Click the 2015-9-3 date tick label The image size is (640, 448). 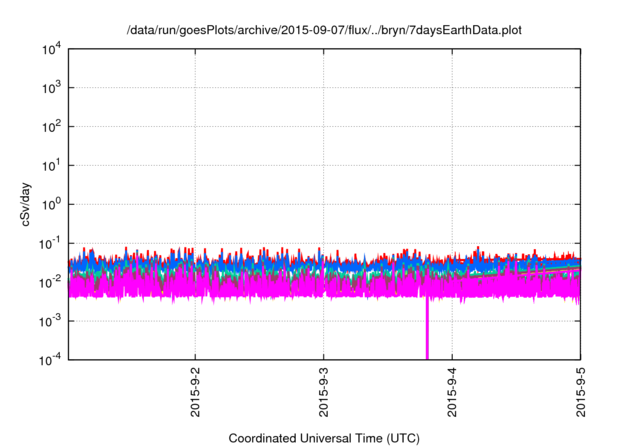point(324,392)
